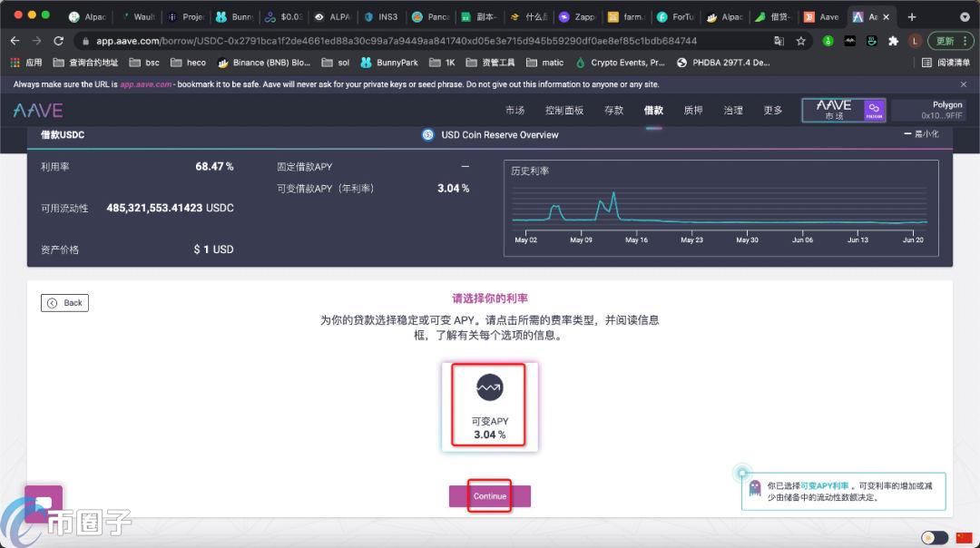Switch to the Zapper browser tab
Screen dimensions: 980x548
coord(577,17)
